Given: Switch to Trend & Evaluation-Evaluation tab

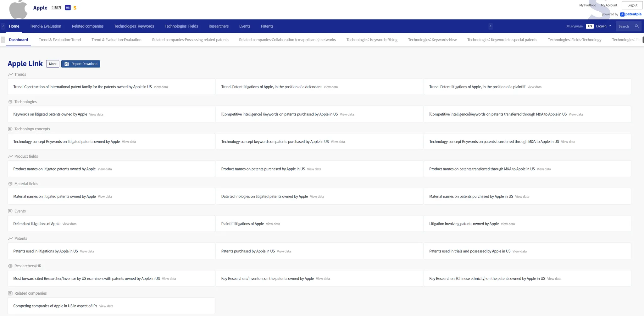Looking at the screenshot, I should 116,40.
